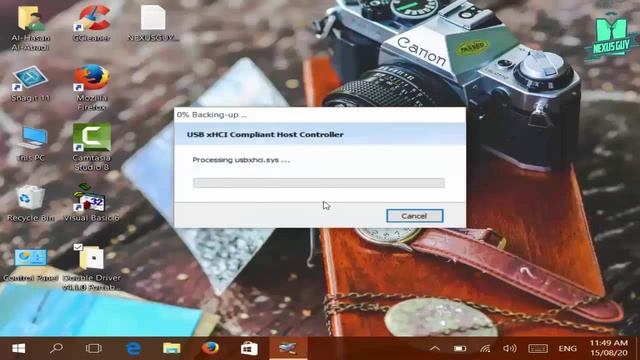Image resolution: width=640 pixels, height=360 pixels.
Task: Select the Recycle Bin icon
Action: click(x=31, y=203)
